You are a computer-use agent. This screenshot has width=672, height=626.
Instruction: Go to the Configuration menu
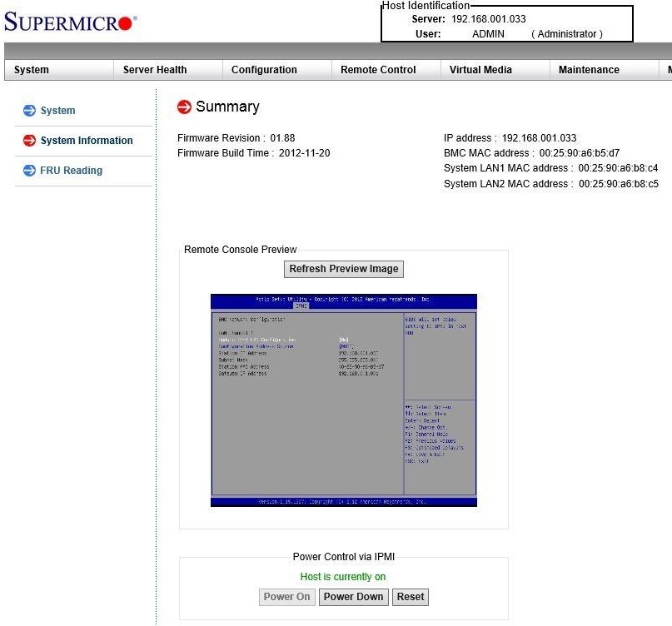pyautogui.click(x=277, y=70)
